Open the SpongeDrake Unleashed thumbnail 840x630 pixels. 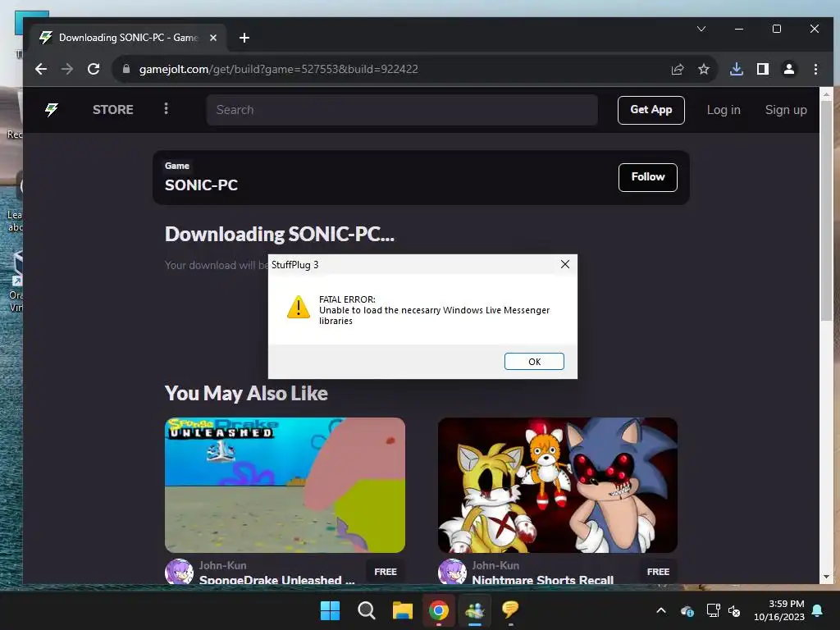tap(285, 485)
